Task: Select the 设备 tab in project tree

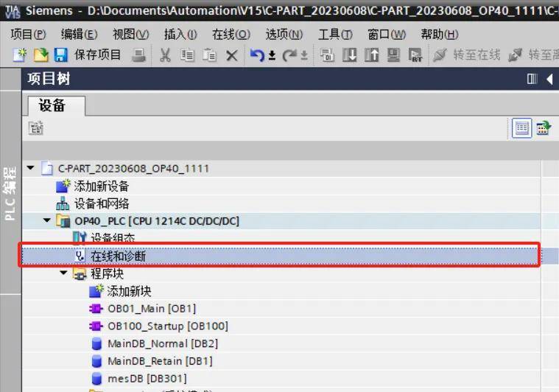Action: pos(56,105)
